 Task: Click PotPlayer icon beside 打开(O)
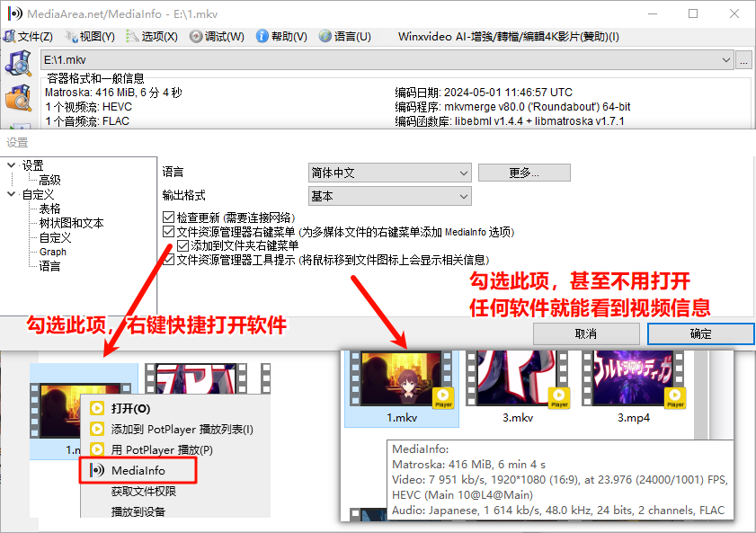pyautogui.click(x=97, y=408)
